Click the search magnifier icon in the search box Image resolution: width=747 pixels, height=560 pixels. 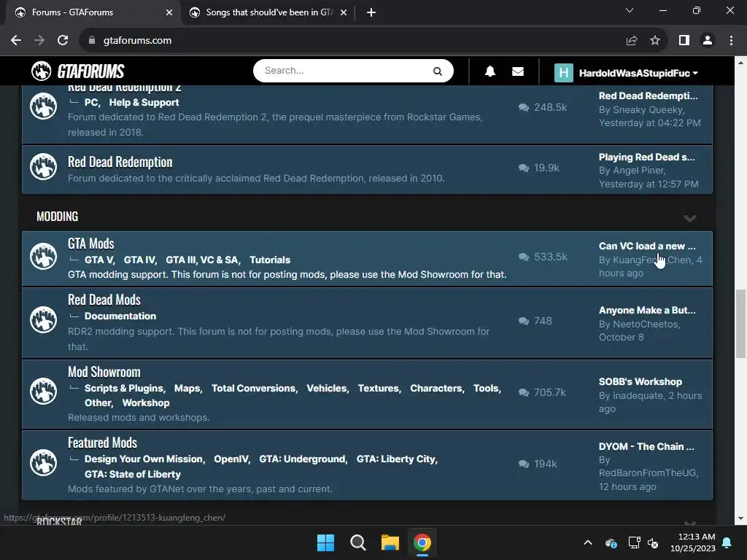pos(438,71)
